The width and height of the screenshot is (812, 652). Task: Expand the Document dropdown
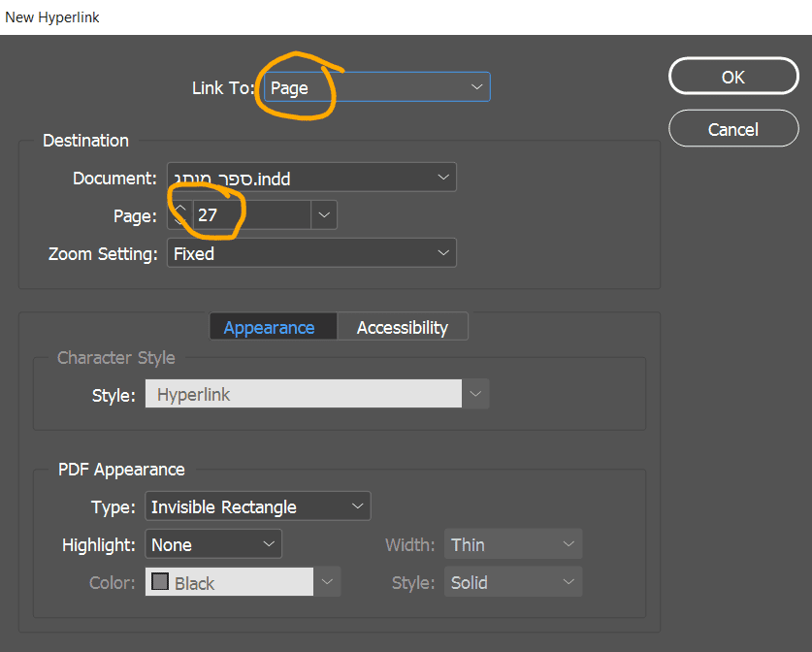[x=311, y=178]
